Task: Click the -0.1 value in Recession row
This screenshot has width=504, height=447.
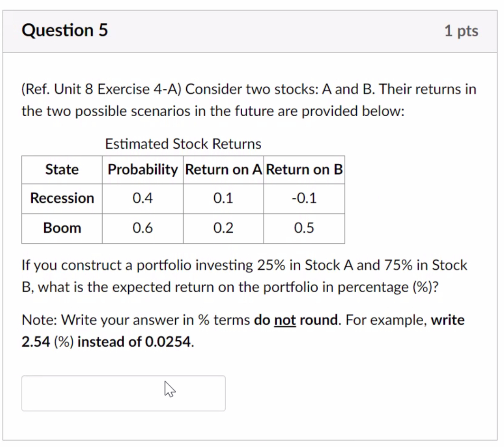Action: pos(304,198)
